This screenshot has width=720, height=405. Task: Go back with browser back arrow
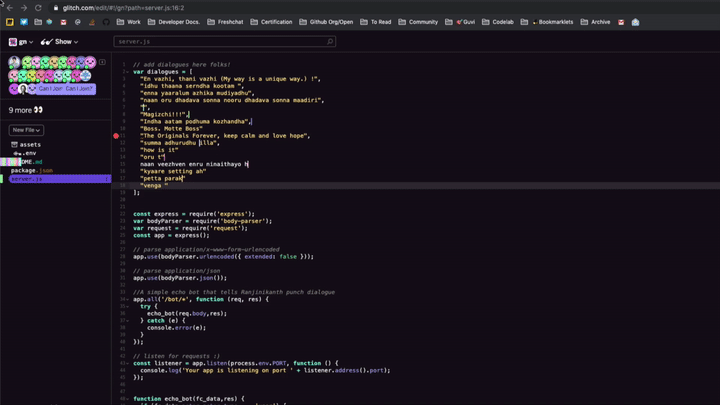coord(9,7)
